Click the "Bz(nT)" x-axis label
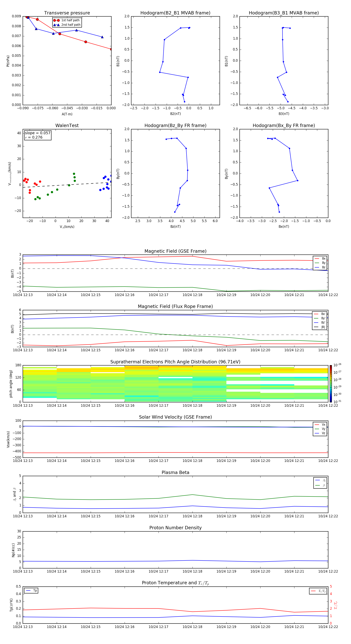 pyautogui.click(x=175, y=227)
